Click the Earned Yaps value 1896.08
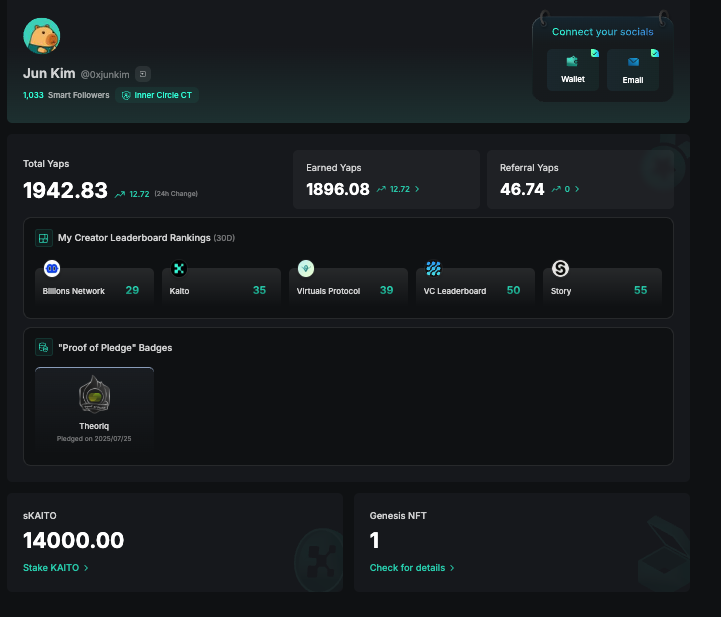This screenshot has height=617, width=721. pyautogui.click(x=338, y=189)
